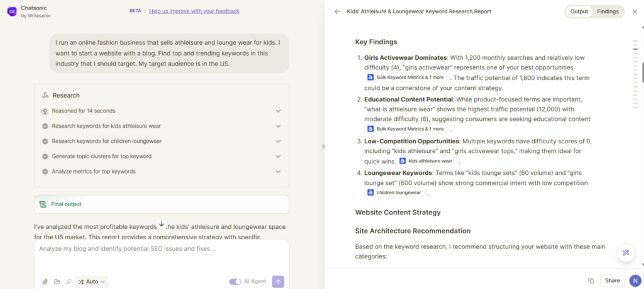Click the panel divider handle

tap(323, 146)
